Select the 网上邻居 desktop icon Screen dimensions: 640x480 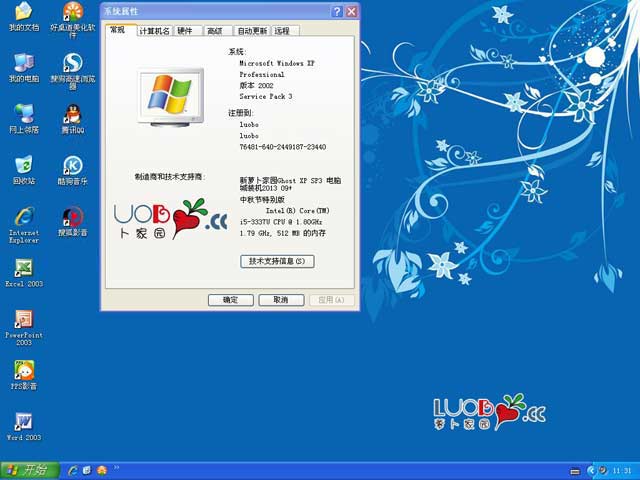pos(24,120)
